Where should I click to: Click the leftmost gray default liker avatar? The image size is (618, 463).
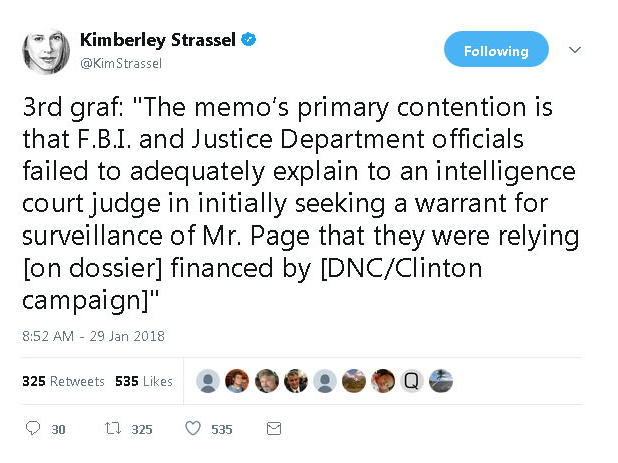tap(208, 381)
